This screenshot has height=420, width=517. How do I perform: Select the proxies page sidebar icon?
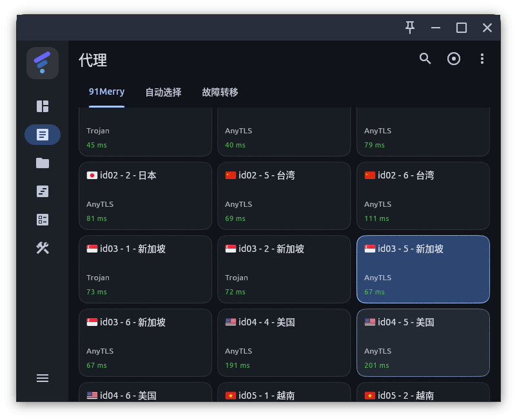(x=43, y=135)
